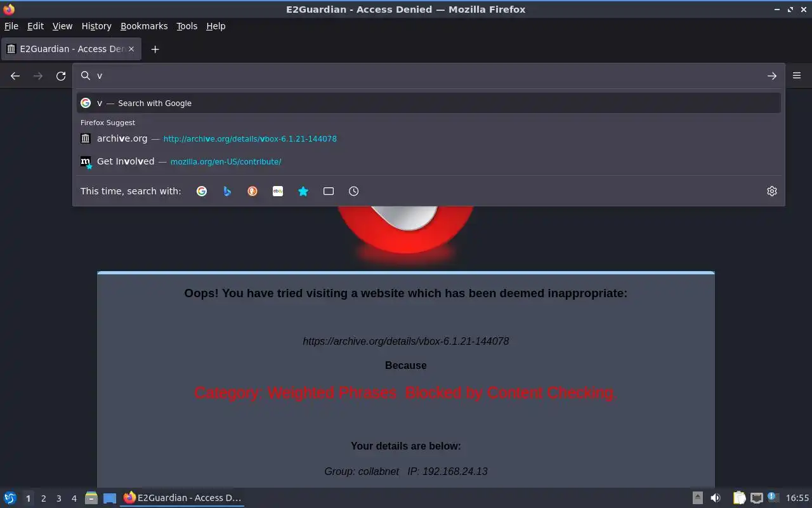Image resolution: width=812 pixels, height=508 pixels.
Task: Search this time with Bing icon
Action: (x=227, y=191)
